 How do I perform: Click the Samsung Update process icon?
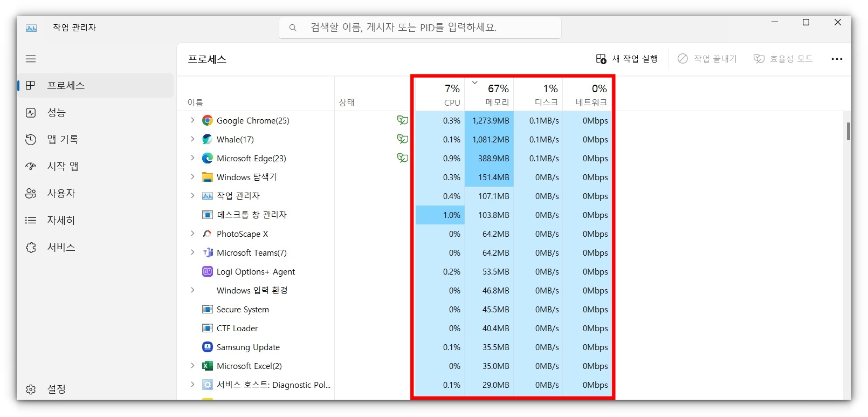pyautogui.click(x=208, y=347)
